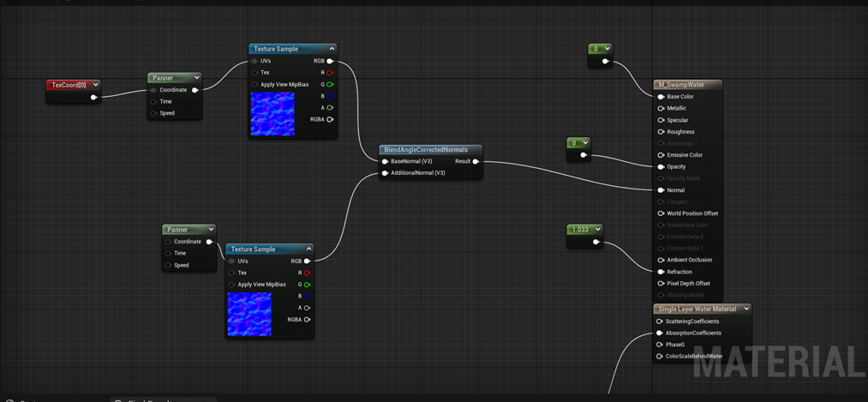Image resolution: width=868 pixels, height=402 pixels.
Task: Click the bottom Texture Sample normal map preview
Action: pyautogui.click(x=249, y=314)
